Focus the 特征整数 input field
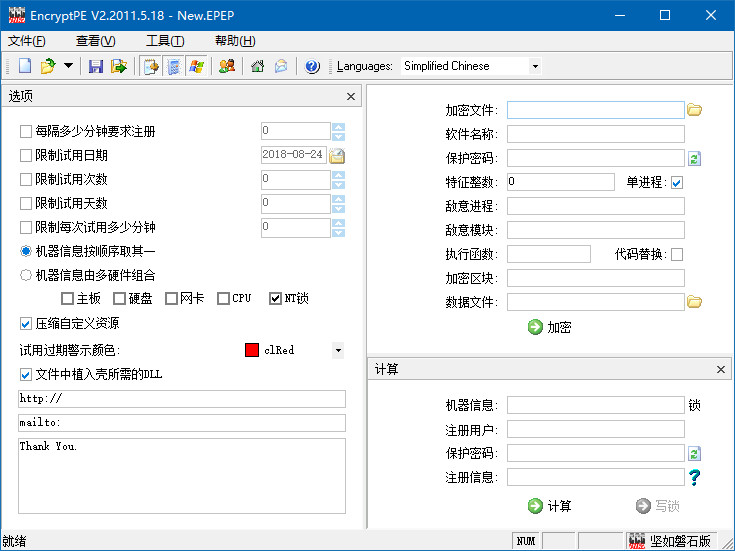The image size is (735, 551). point(561,182)
